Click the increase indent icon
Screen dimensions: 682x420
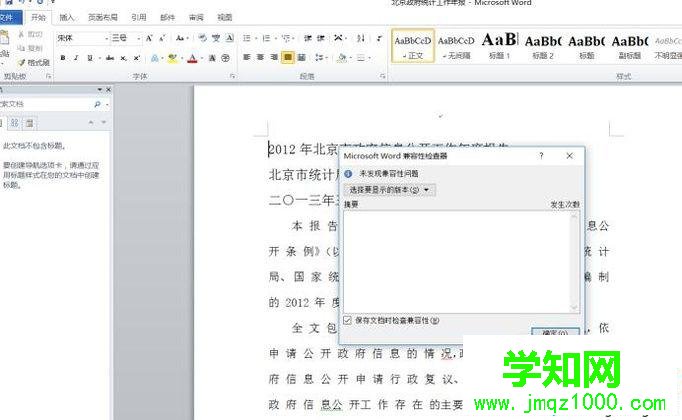click(x=321, y=38)
